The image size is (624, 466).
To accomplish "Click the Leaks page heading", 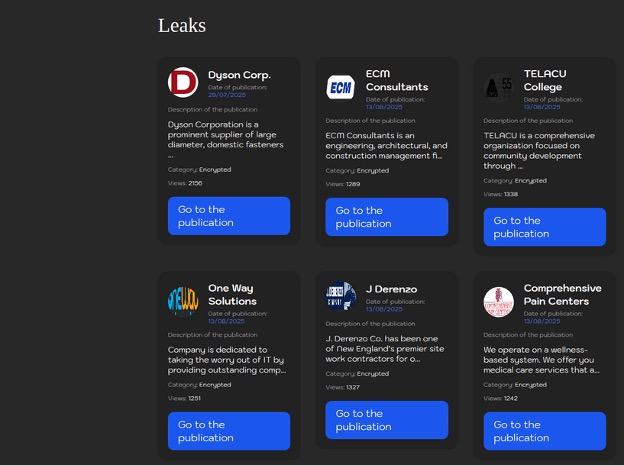I will pos(182,25).
